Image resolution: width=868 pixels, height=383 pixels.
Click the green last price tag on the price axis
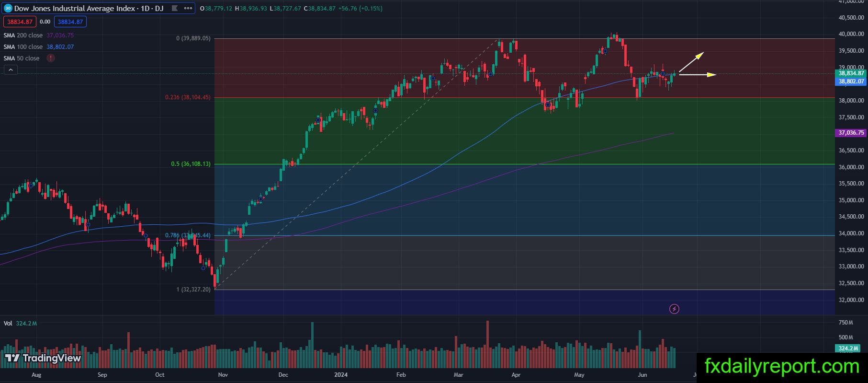[x=851, y=73]
